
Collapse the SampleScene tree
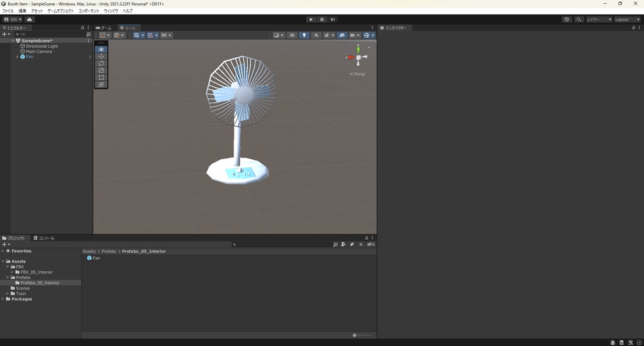(13, 41)
